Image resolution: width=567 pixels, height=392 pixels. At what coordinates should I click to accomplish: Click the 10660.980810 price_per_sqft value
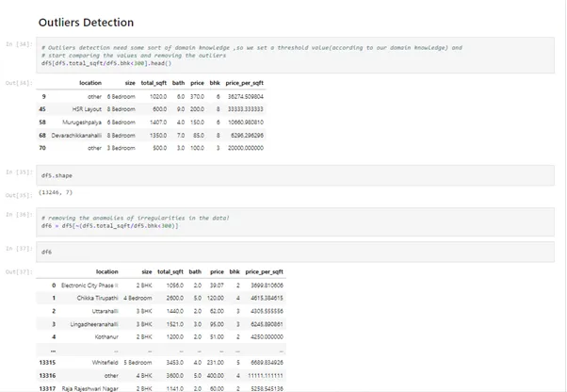[x=246, y=122]
